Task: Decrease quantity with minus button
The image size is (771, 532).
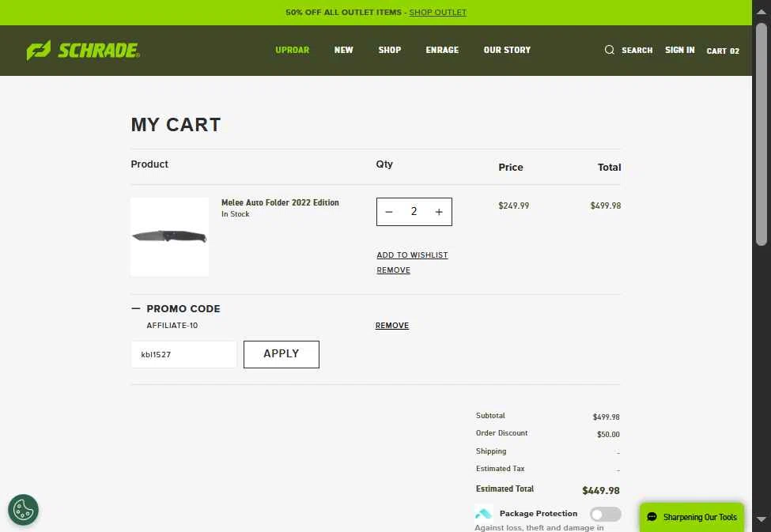Action: click(x=389, y=212)
